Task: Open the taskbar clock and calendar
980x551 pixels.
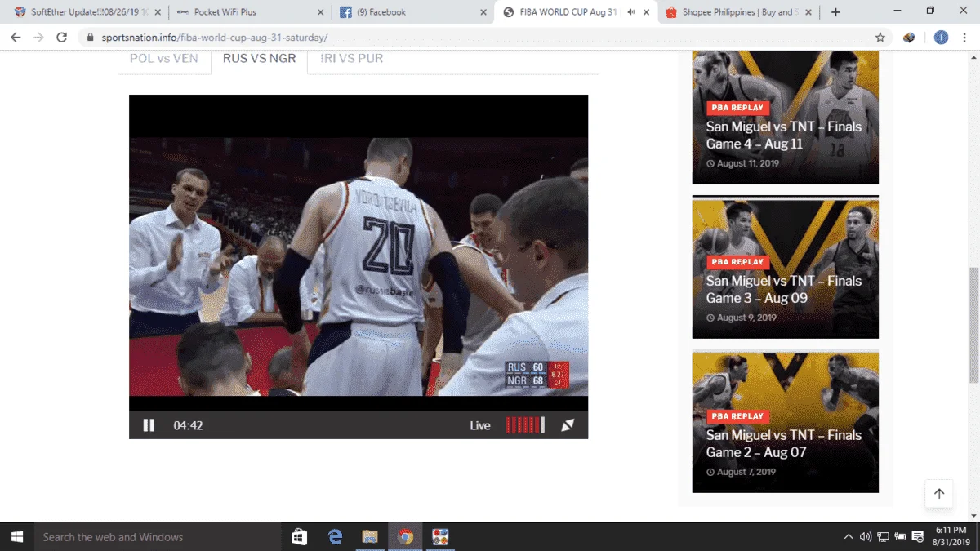Action: tap(952, 536)
